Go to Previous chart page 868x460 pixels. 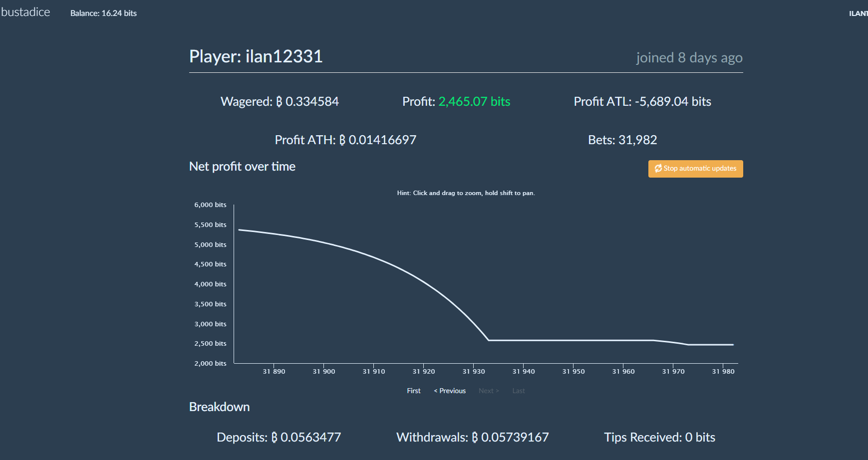[x=450, y=391]
